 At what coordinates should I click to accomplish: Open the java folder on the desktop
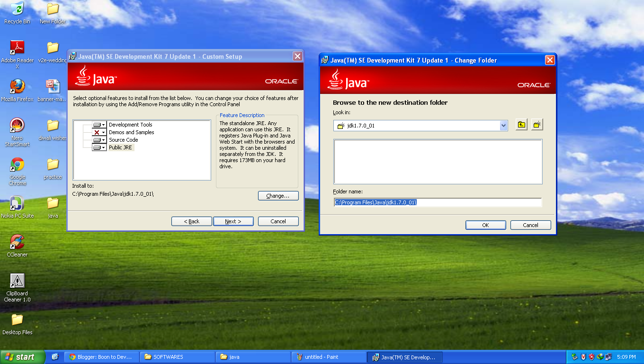(53, 207)
